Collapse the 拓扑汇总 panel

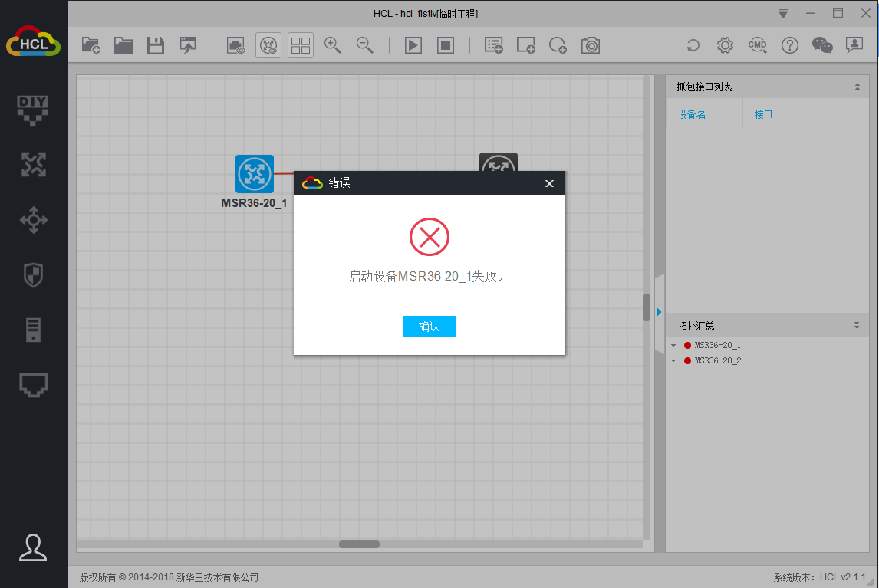(857, 326)
